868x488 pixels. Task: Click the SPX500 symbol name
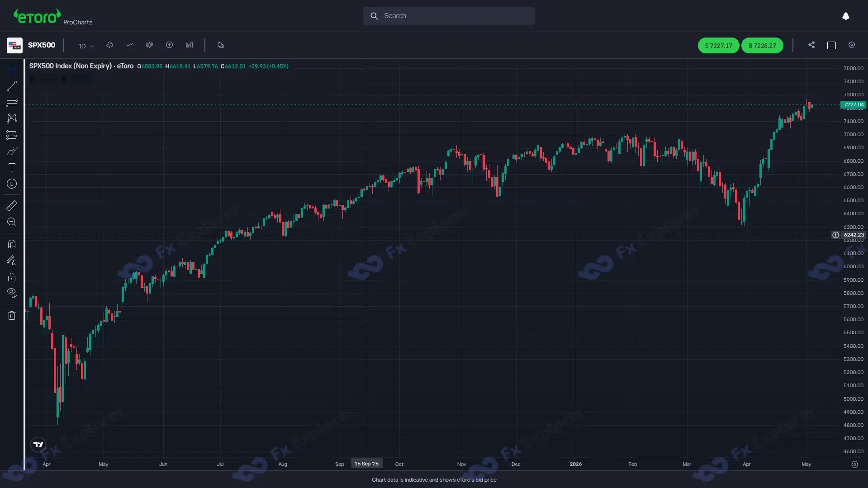[42, 45]
